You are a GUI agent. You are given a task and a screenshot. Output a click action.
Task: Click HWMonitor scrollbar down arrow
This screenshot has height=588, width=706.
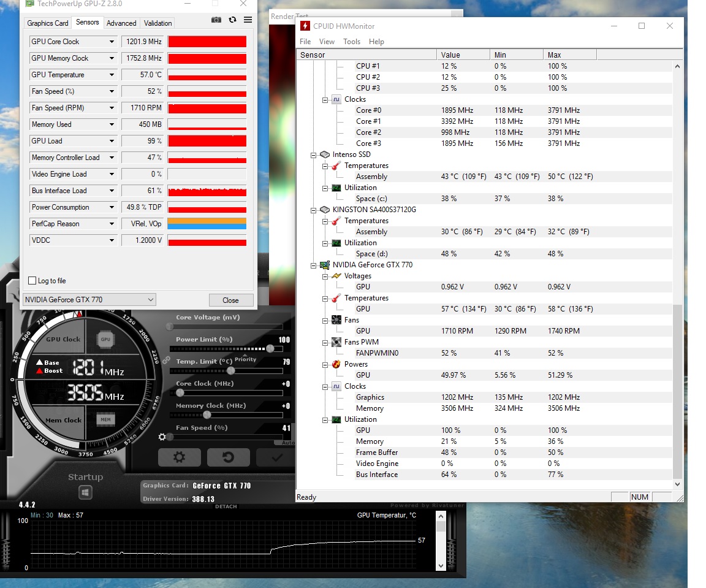[677, 484]
